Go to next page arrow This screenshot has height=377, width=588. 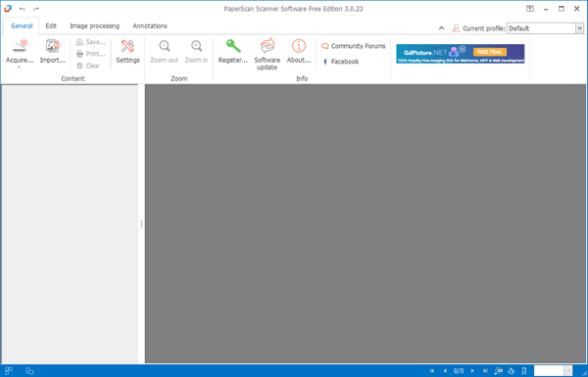pos(472,371)
